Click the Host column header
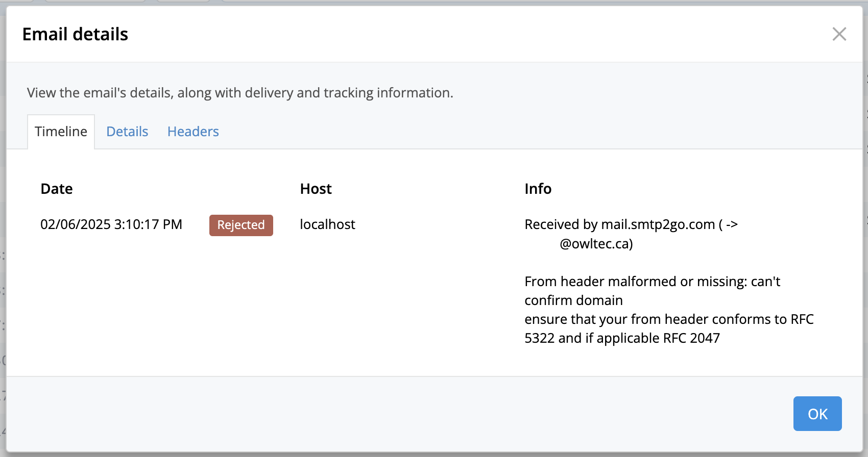 [316, 189]
